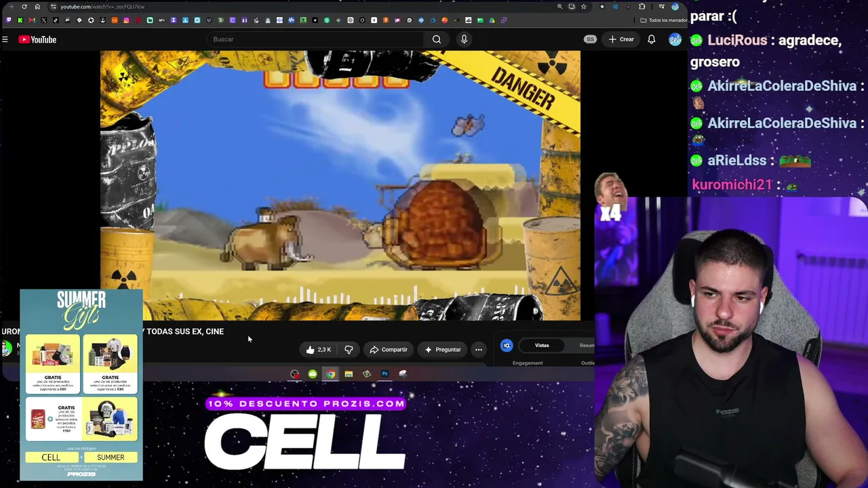Screen dimensions: 868x488
Task: Click chat username kuromichi21
Action: pos(732,184)
